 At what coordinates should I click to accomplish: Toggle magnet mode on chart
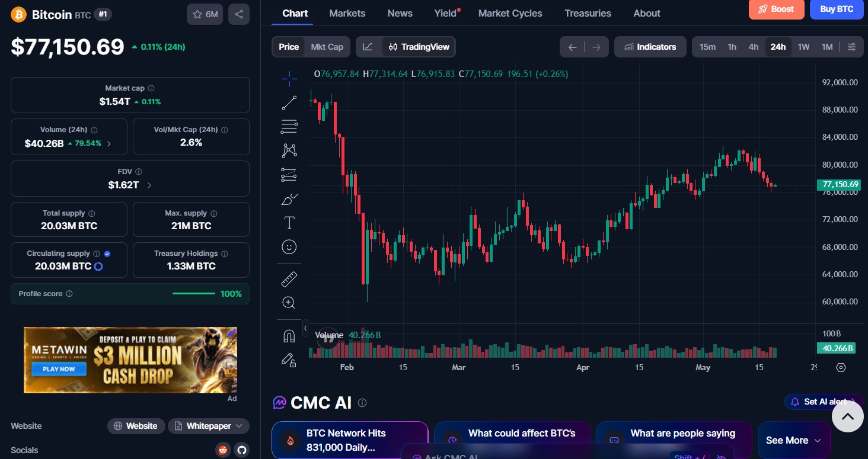[x=289, y=336]
